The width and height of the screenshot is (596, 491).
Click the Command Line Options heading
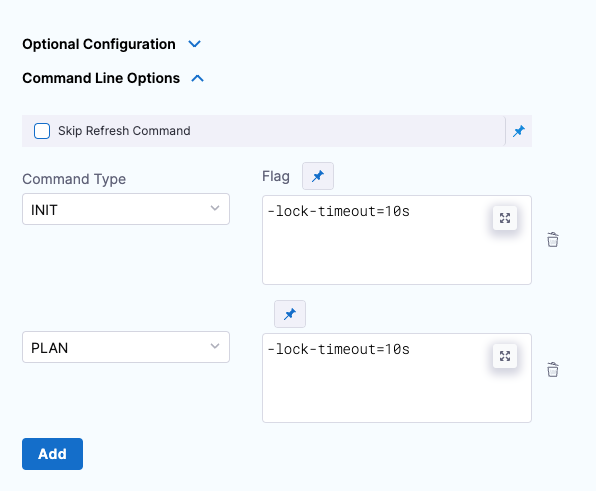(101, 78)
